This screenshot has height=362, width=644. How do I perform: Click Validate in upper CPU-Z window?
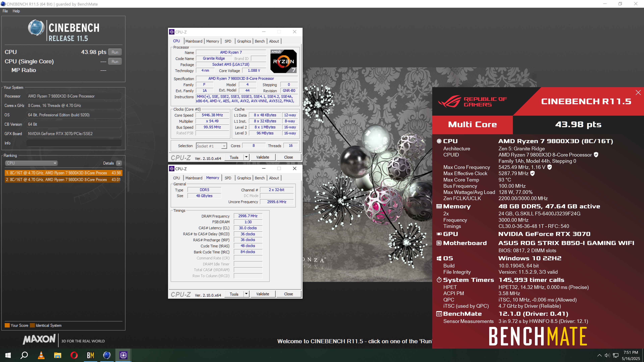click(x=262, y=157)
